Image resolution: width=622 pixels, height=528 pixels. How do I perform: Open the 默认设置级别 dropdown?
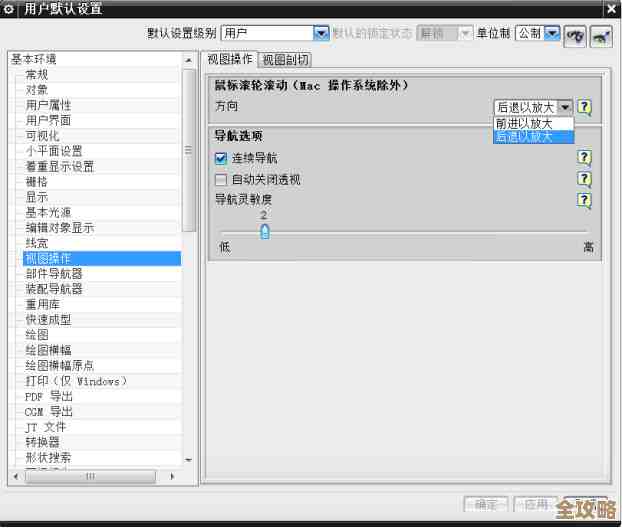(x=275, y=33)
